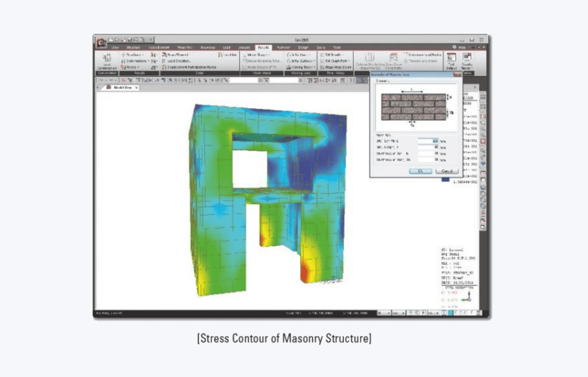
Task: Click the application logo button
Action: point(101,43)
